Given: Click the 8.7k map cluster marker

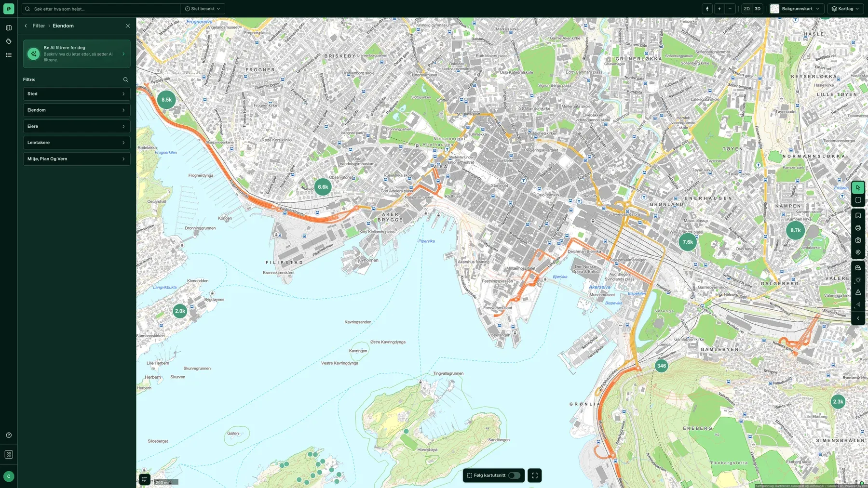Looking at the screenshot, I should 796,230.
